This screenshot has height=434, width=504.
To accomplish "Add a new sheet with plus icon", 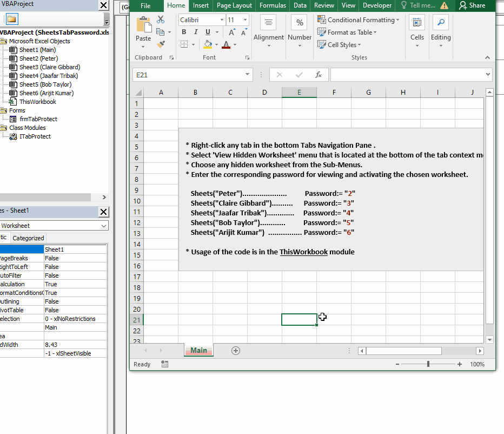I will click(236, 351).
